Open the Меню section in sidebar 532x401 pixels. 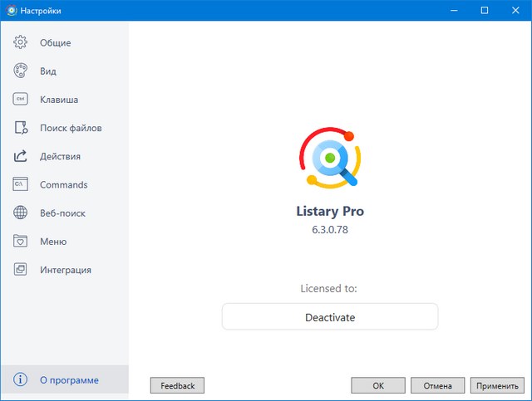click(52, 242)
